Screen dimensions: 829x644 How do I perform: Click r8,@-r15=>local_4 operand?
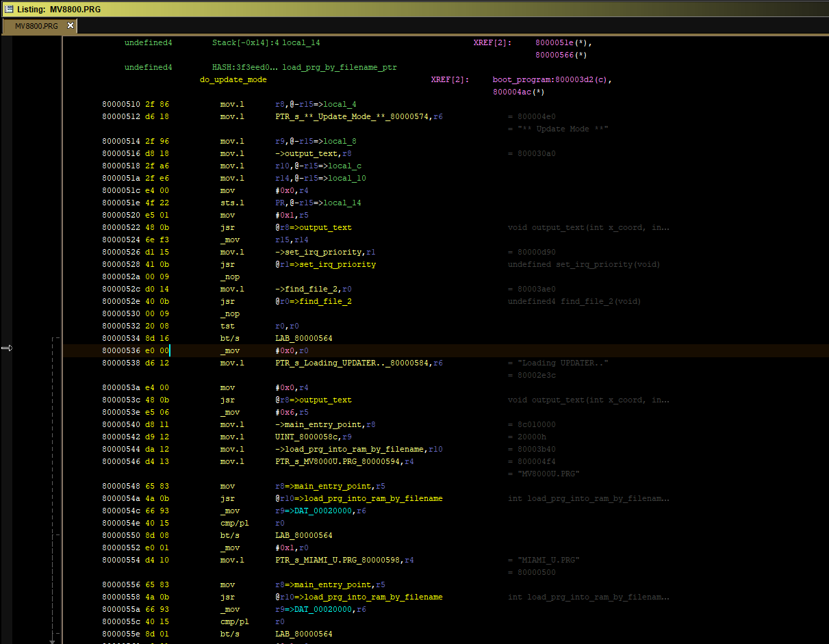316,104
